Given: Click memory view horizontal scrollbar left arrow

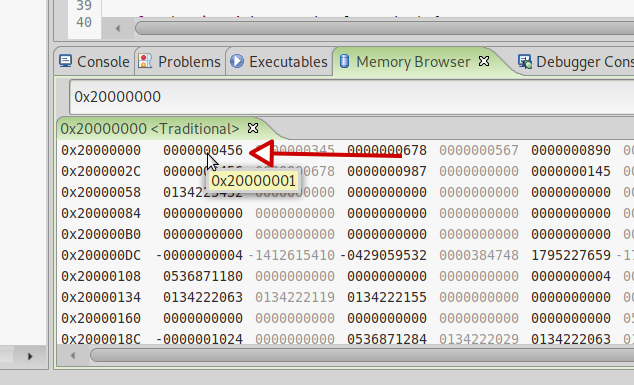Looking at the screenshot, I should point(72,355).
